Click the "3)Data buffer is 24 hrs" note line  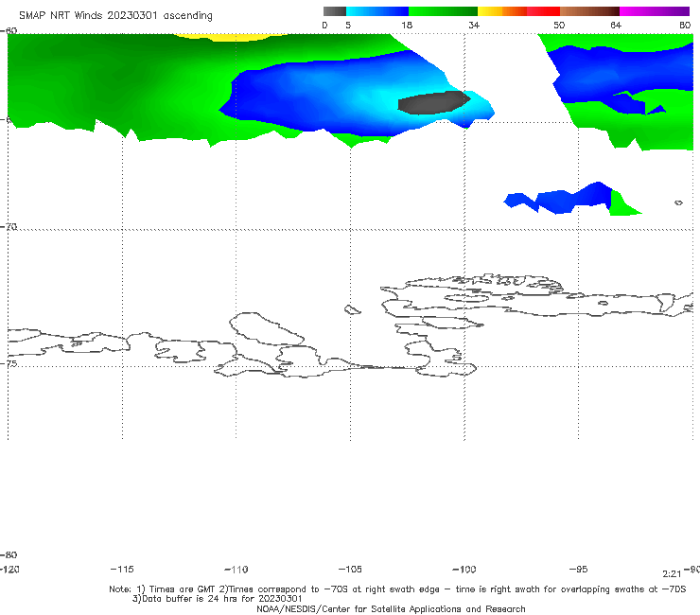pos(217,599)
